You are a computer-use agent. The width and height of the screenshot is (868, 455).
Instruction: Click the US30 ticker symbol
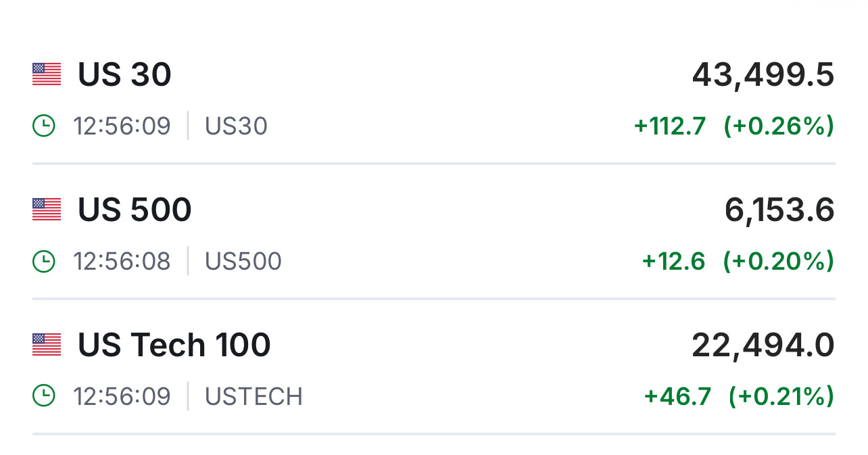point(236,126)
